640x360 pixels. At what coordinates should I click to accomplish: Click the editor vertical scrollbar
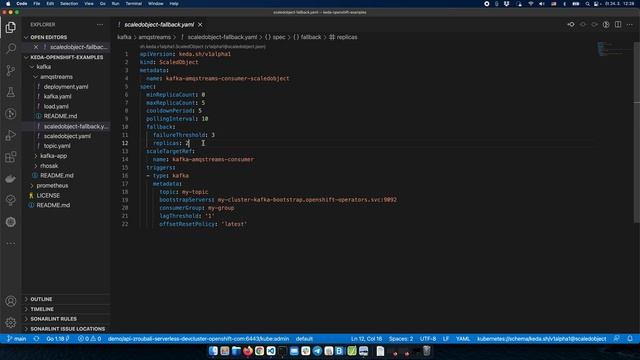tap(637, 133)
